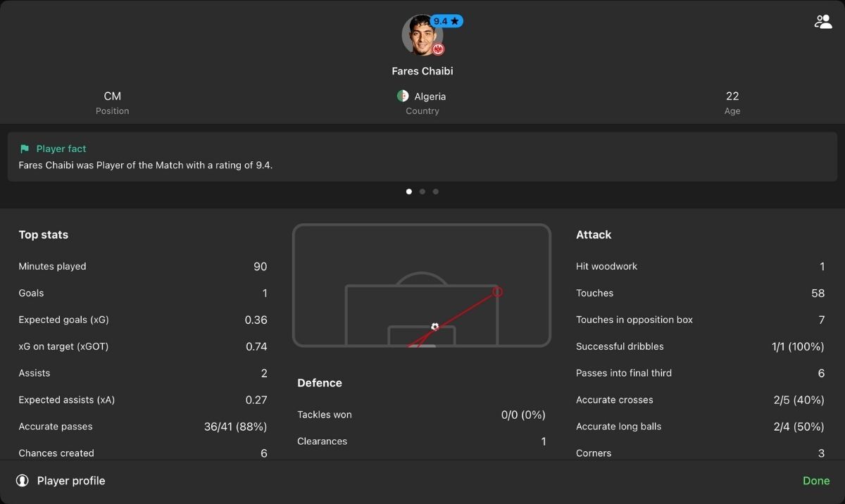Screen dimensions: 845x504
Task: Click the Top stats section header
Action: click(44, 234)
